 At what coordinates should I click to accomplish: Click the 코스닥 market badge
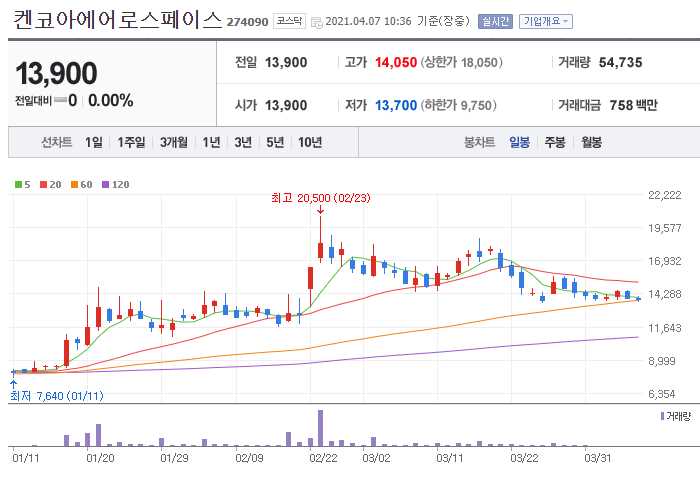[289, 21]
